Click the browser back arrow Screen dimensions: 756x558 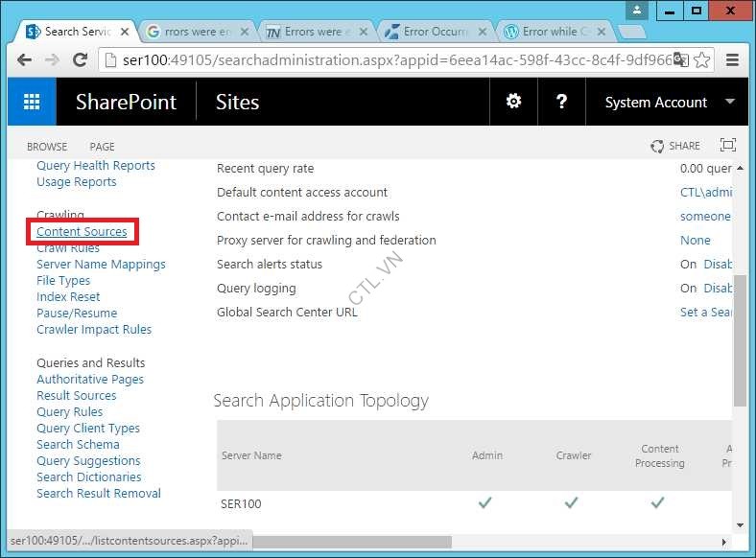tap(25, 59)
